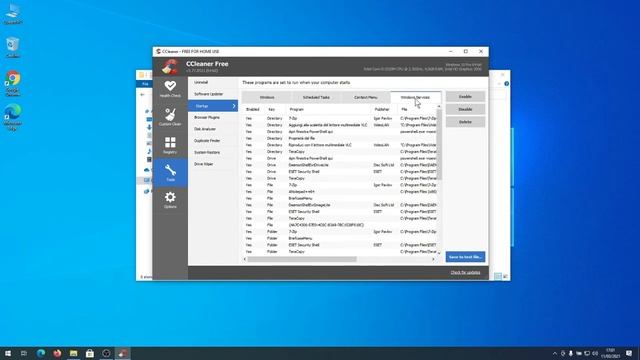Switch to the Windows Services tab

click(416, 97)
